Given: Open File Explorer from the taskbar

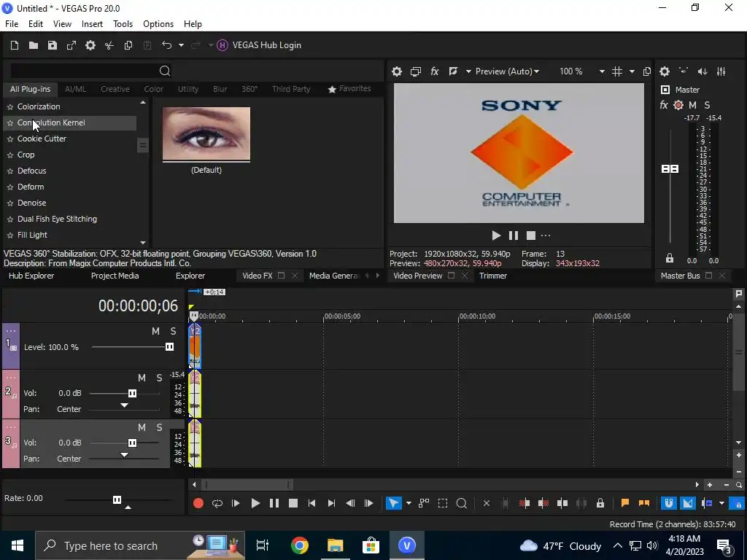Looking at the screenshot, I should click(336, 545).
